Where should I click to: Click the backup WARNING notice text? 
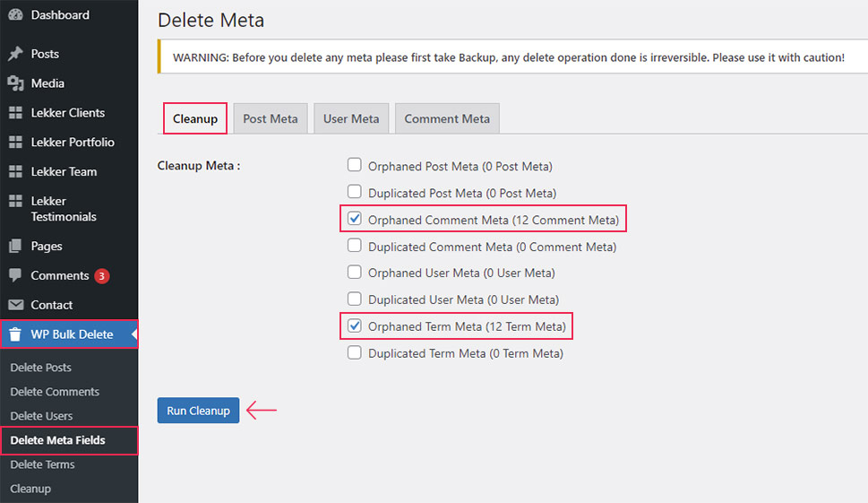pos(509,57)
